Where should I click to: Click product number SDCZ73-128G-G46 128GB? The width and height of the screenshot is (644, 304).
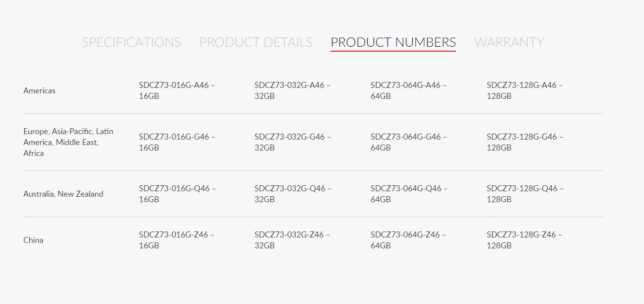525,143
